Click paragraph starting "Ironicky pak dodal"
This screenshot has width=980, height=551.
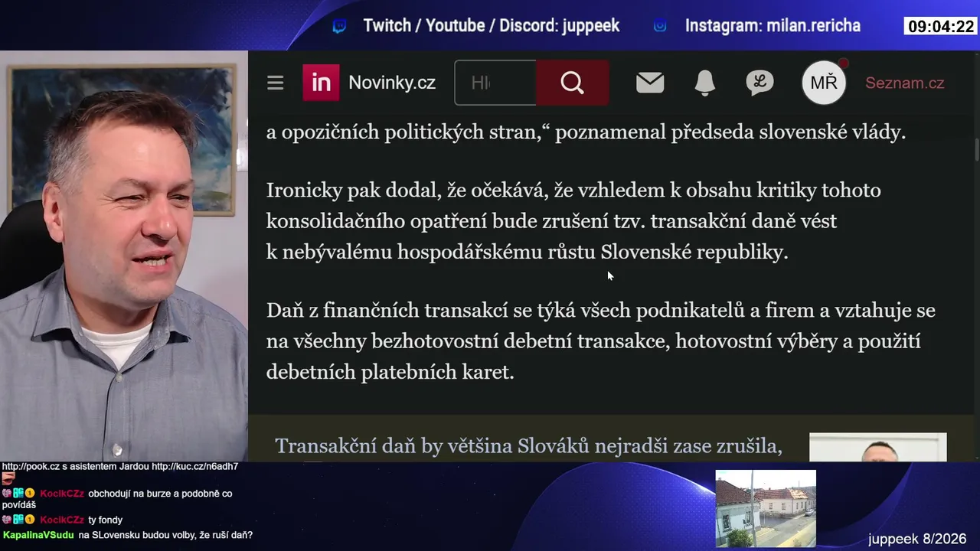coord(573,221)
